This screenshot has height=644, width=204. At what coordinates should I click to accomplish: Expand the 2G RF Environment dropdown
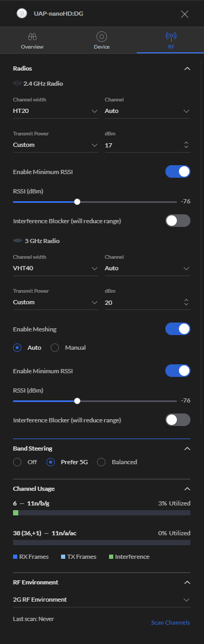[102, 600]
